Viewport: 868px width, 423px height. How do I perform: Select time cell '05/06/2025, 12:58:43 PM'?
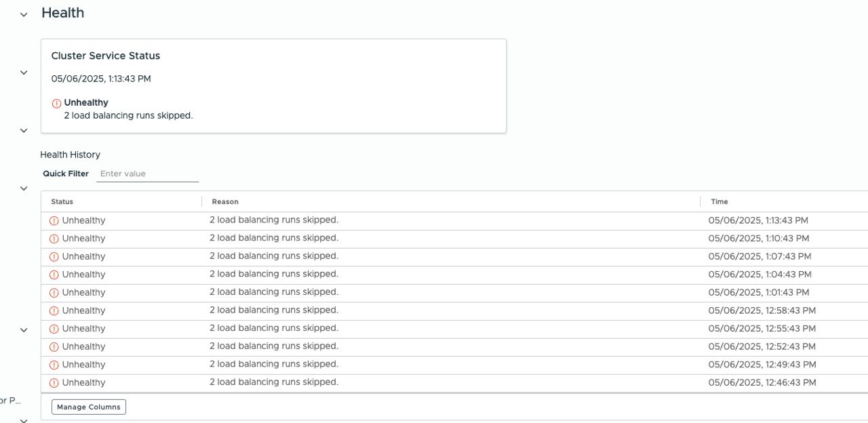coord(762,310)
